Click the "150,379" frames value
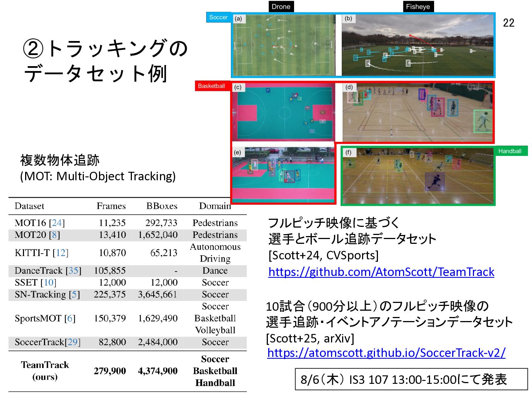 pyautogui.click(x=110, y=318)
